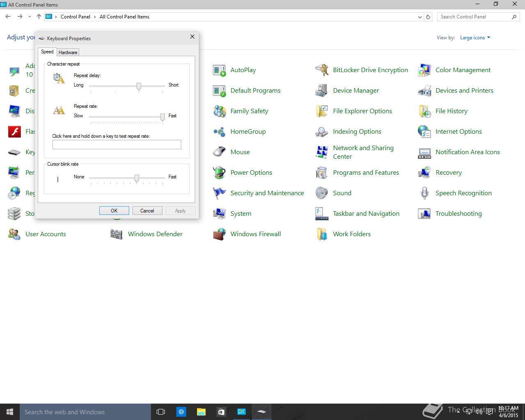Expand the View by Large icons dropdown
Screen dimensions: 525x420
(475, 38)
